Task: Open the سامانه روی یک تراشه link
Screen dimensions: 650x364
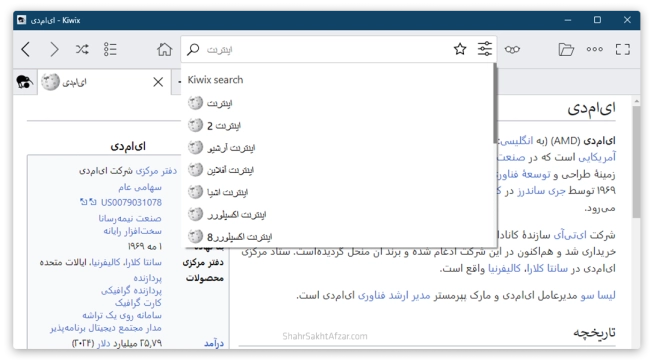Action: click(122, 315)
